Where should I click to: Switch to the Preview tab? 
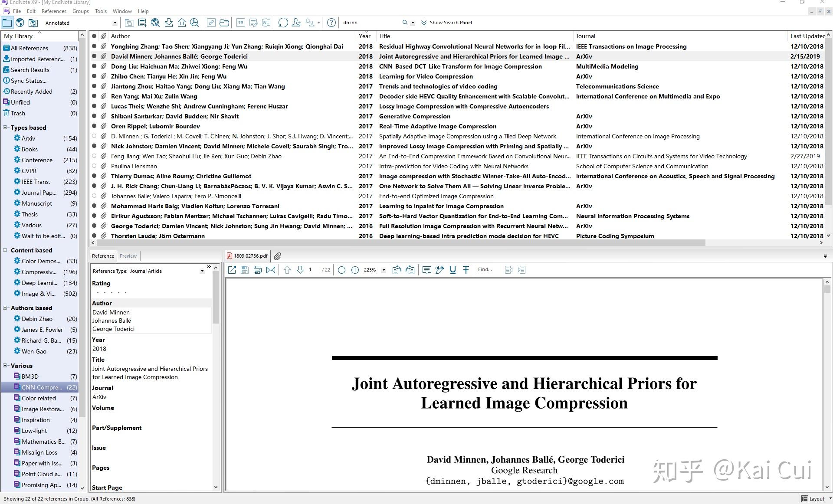(x=128, y=256)
